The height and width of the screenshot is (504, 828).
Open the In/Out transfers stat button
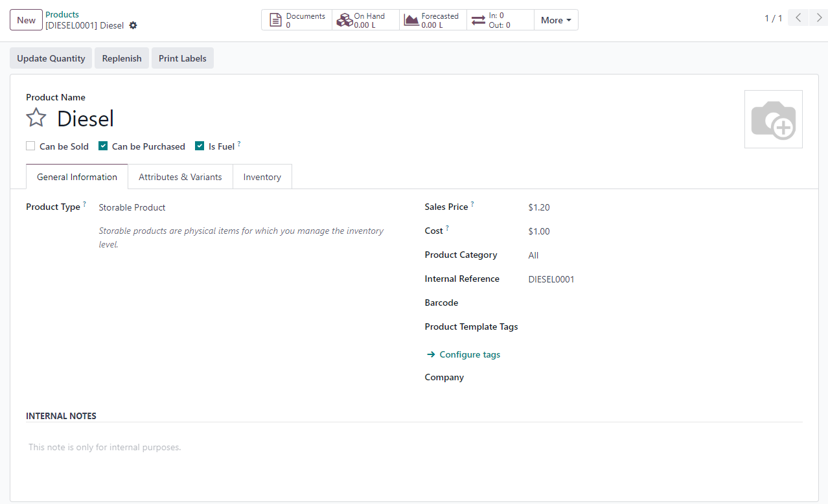500,20
